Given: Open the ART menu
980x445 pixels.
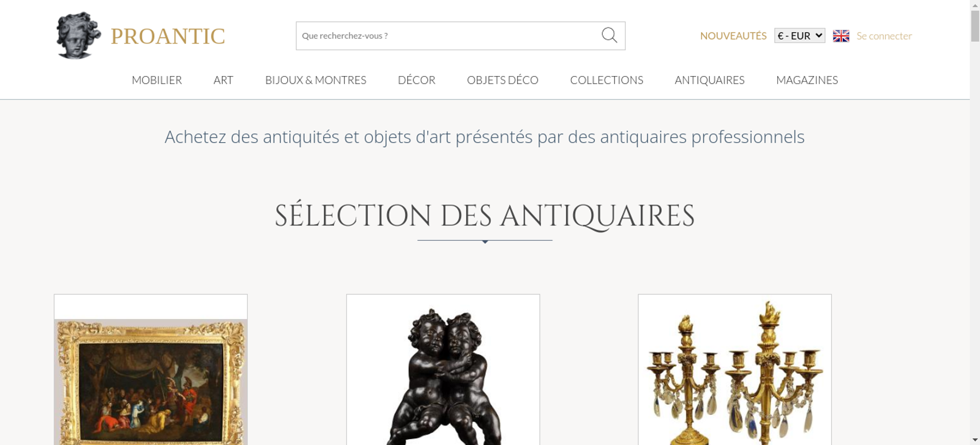Looking at the screenshot, I should tap(223, 80).
